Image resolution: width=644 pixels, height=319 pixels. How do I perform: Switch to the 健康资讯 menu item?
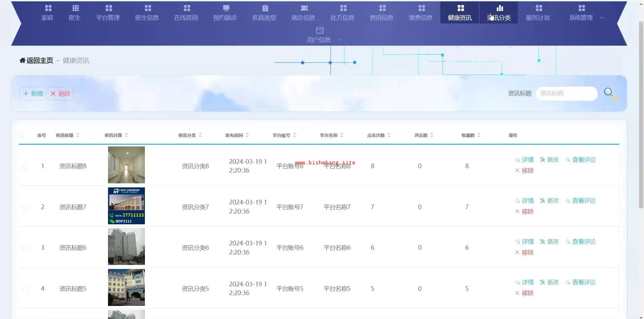tap(460, 13)
